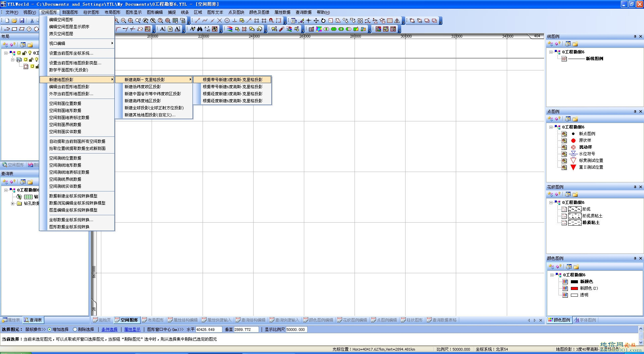Screen dimensions: 644x354
Task: Click the 水平 coordinate input field
Action: coord(209,330)
